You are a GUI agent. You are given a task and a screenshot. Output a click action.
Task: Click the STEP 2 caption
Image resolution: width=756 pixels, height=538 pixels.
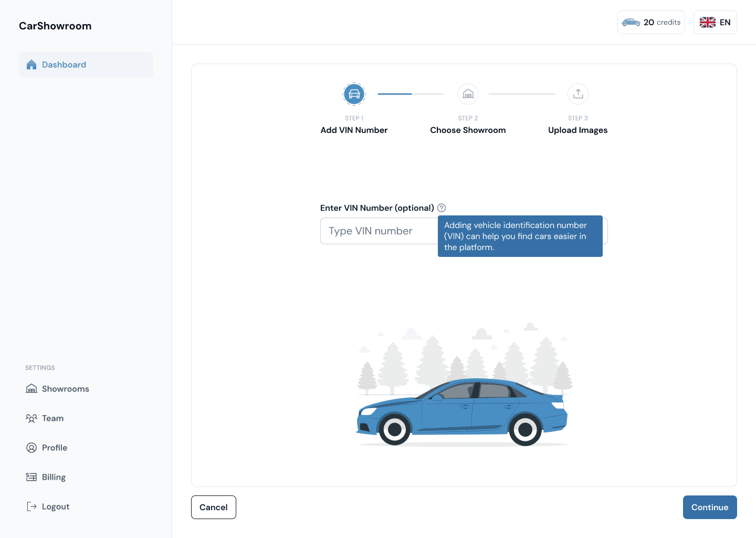pos(468,118)
